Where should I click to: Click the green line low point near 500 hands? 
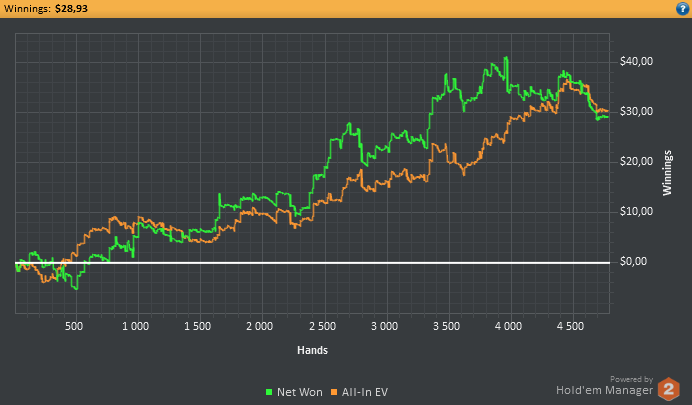tap(76, 289)
